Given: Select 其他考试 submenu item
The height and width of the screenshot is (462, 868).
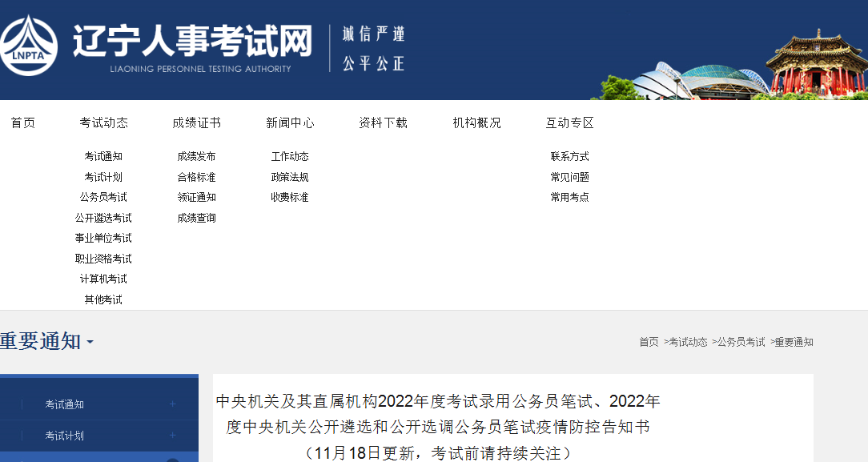Looking at the screenshot, I should (x=103, y=299).
